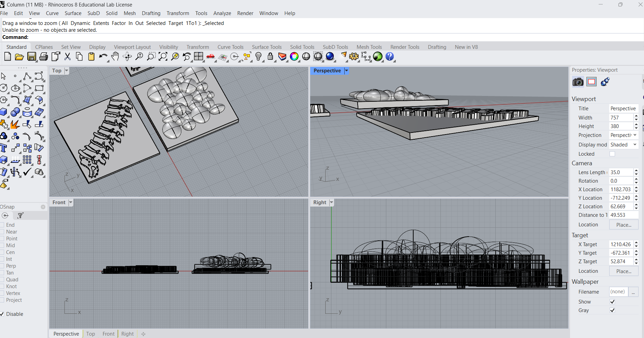The image size is (644, 338).
Task: Click the wallpaper filename browse button
Action: pyautogui.click(x=633, y=292)
